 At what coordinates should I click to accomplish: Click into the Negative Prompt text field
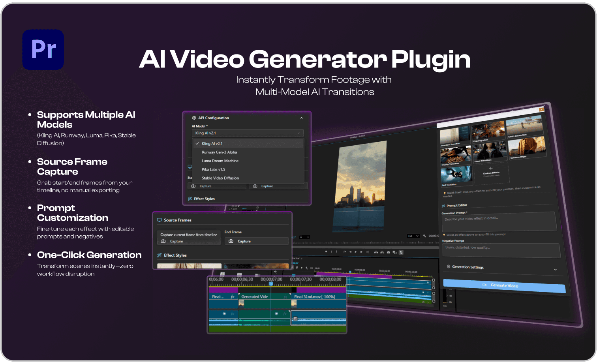[501, 250]
